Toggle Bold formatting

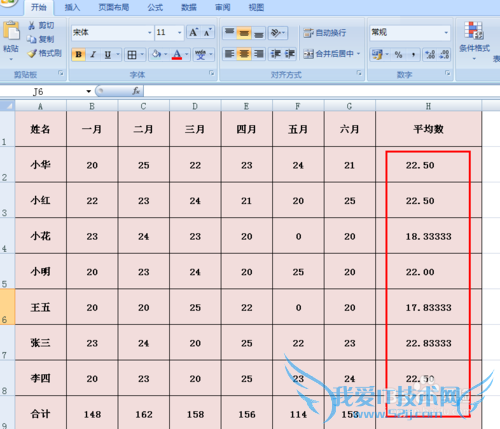click(x=79, y=54)
